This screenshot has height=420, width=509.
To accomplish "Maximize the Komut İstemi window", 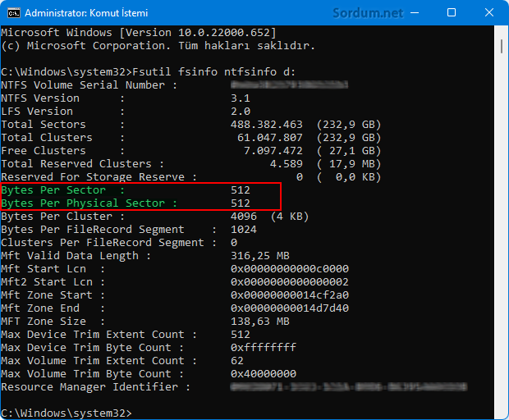I will click(452, 12).
